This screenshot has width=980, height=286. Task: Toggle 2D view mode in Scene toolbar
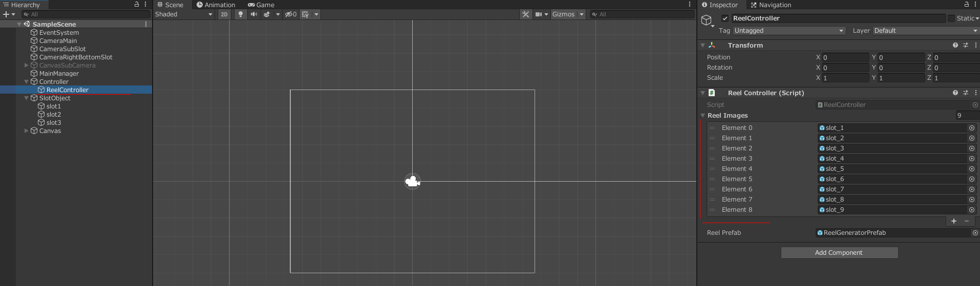(x=224, y=14)
